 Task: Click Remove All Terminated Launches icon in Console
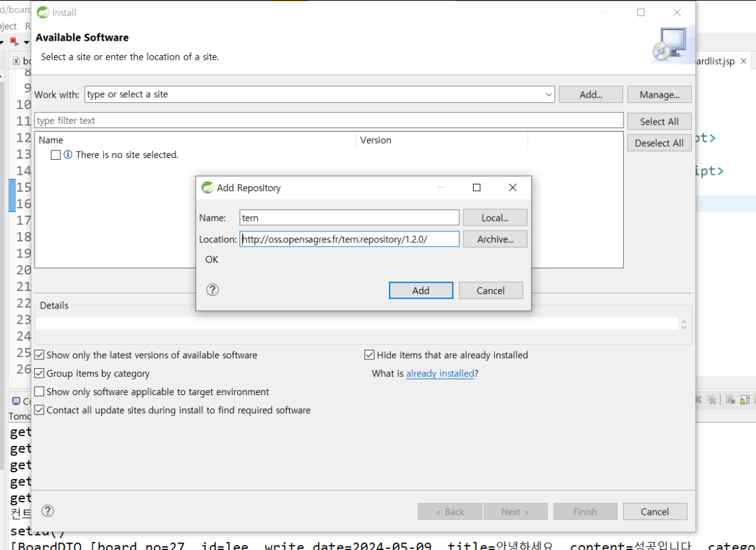point(711,399)
